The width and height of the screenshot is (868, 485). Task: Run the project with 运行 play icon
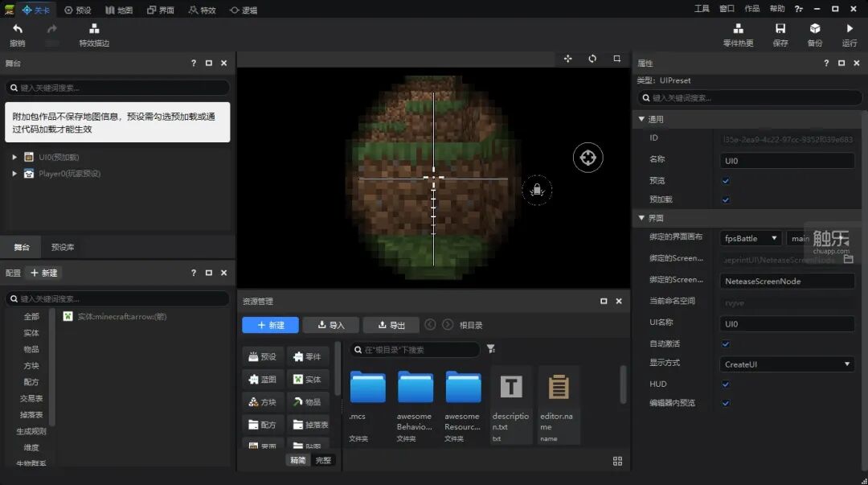pos(850,29)
